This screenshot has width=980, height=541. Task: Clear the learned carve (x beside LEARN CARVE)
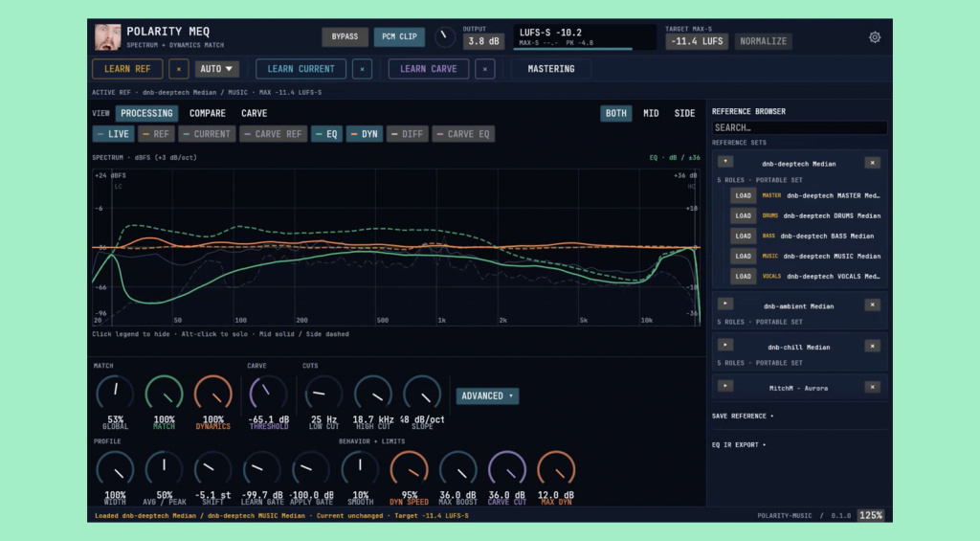(485, 69)
